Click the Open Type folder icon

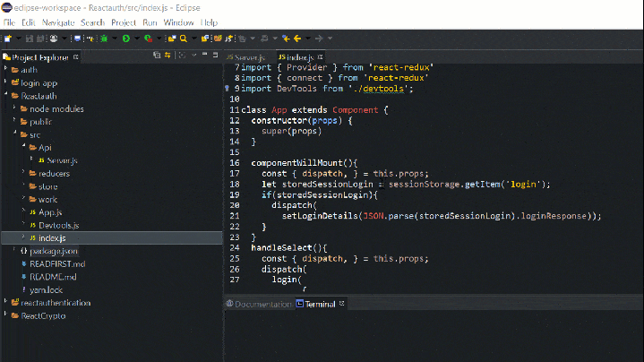(x=172, y=39)
